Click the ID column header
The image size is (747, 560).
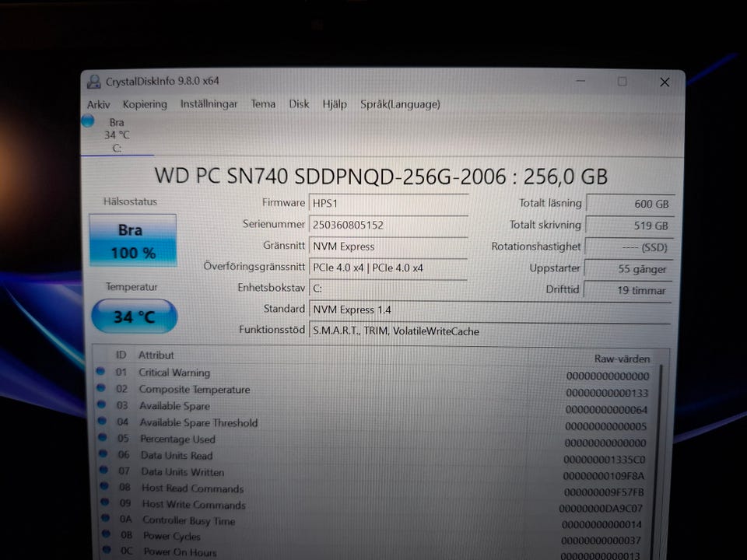point(121,355)
